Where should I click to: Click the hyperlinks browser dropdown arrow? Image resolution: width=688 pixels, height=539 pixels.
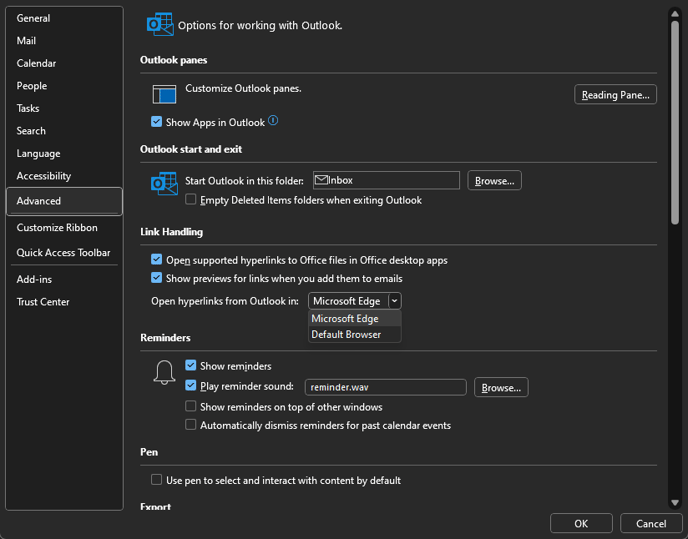(x=394, y=301)
